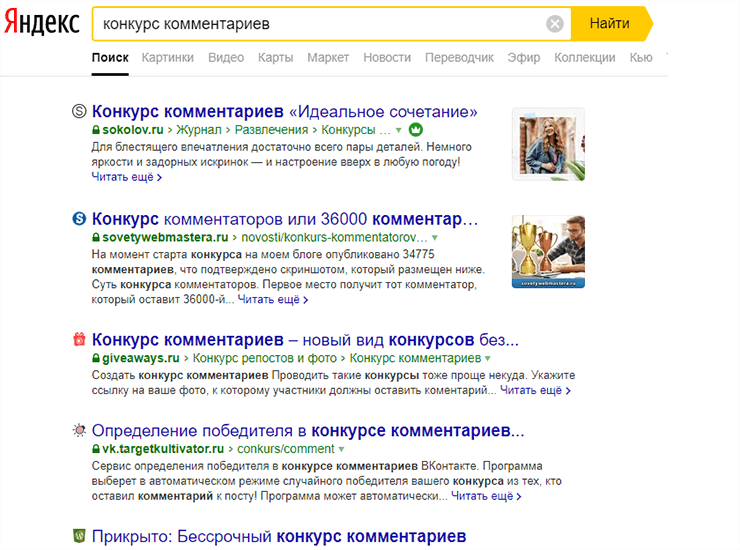Image resolution: width=740 pixels, height=550 pixels.
Task: Switch to the Новости tab
Action: (x=387, y=58)
